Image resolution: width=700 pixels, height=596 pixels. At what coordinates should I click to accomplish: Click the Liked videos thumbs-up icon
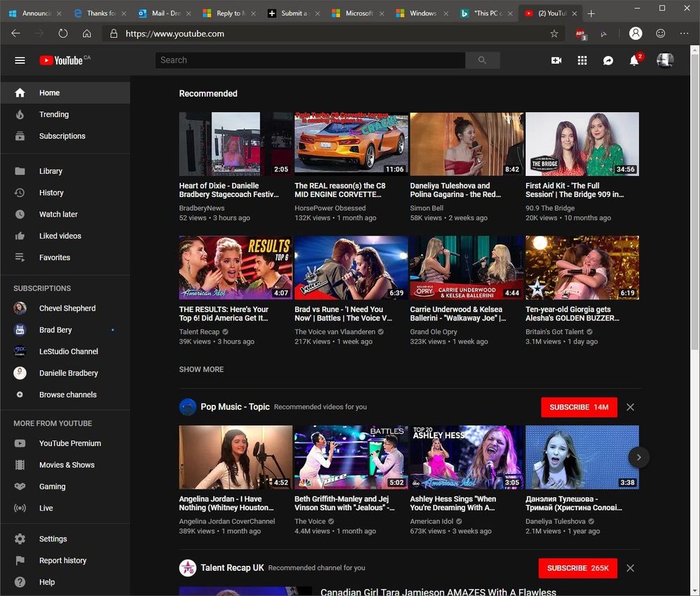pyautogui.click(x=20, y=236)
